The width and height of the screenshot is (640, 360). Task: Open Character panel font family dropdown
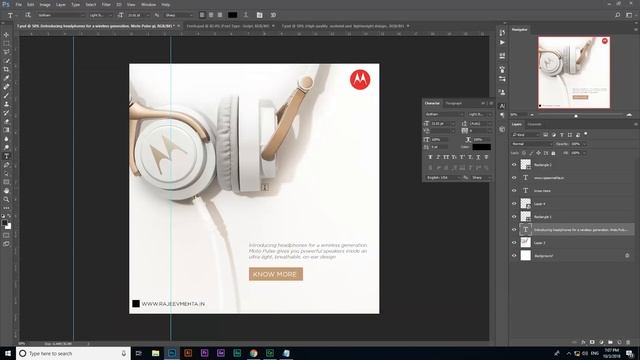[x=444, y=114]
